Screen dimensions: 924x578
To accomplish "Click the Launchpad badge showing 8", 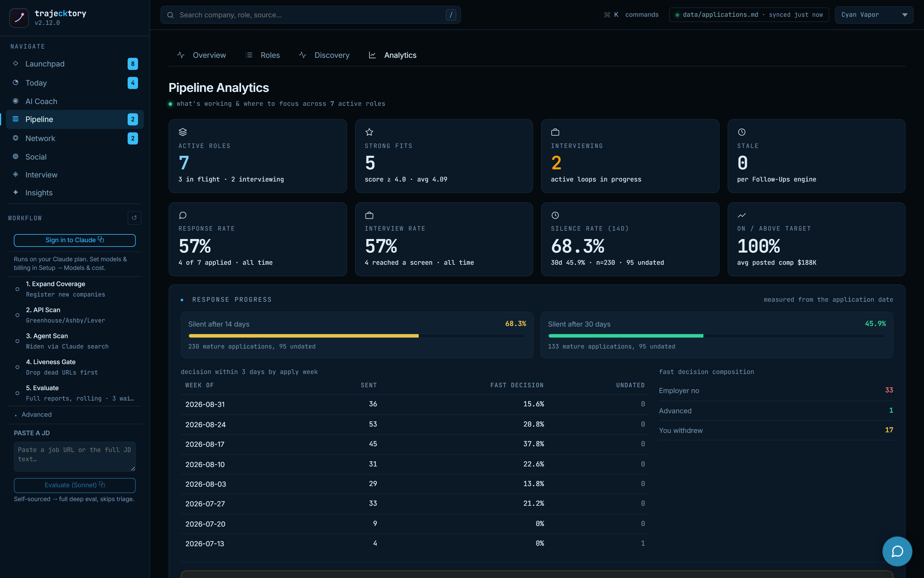I will pyautogui.click(x=133, y=64).
